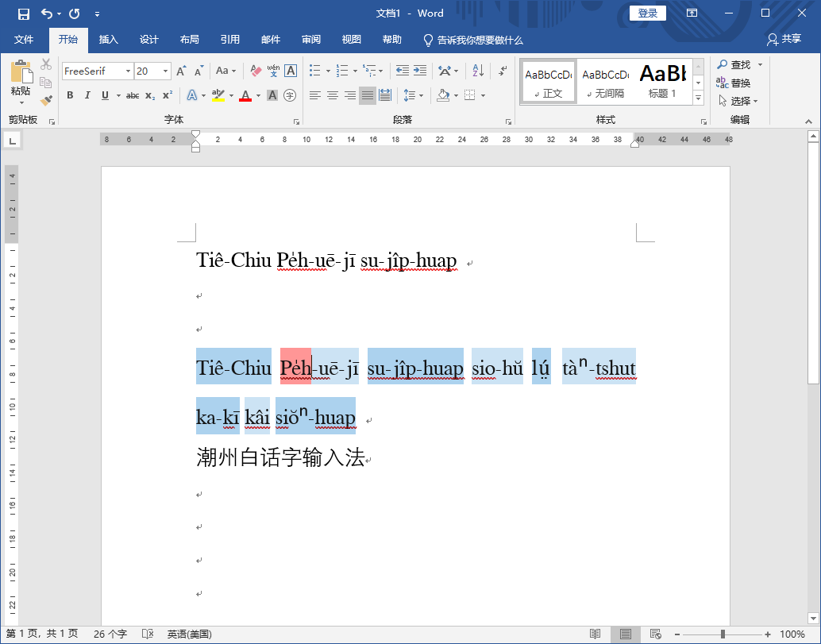This screenshot has height=644, width=821.
Task: Click the vertical scrollbar down arrow
Action: tap(813, 619)
